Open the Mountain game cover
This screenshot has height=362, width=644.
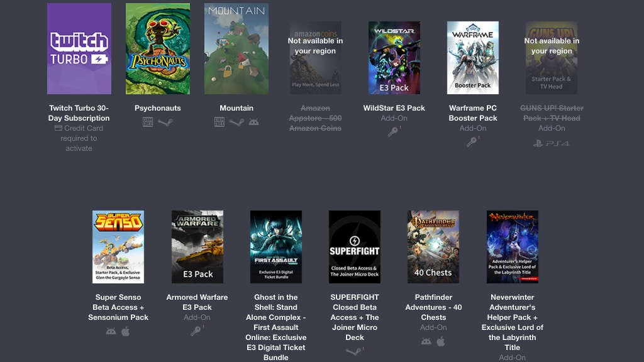[x=236, y=49]
